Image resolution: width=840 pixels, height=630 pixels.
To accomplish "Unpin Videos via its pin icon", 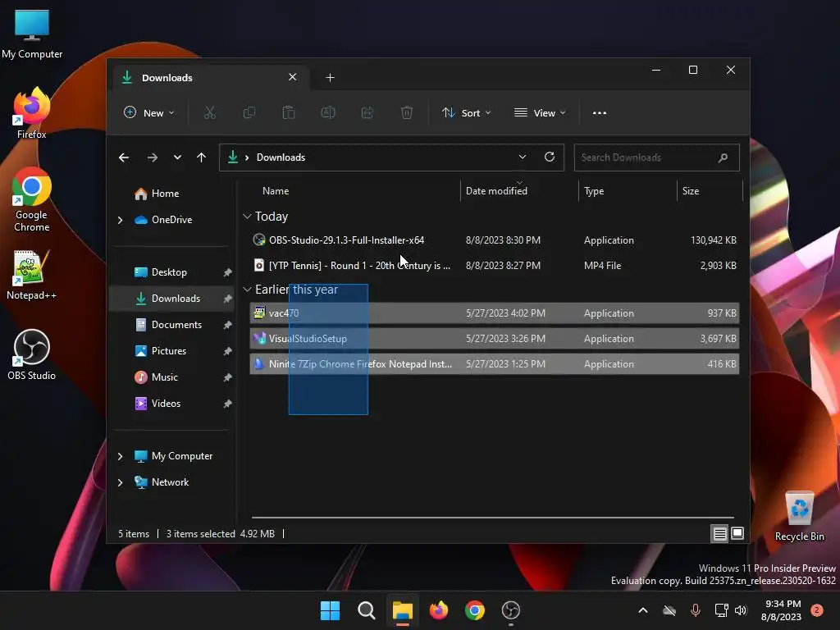I will tap(228, 404).
